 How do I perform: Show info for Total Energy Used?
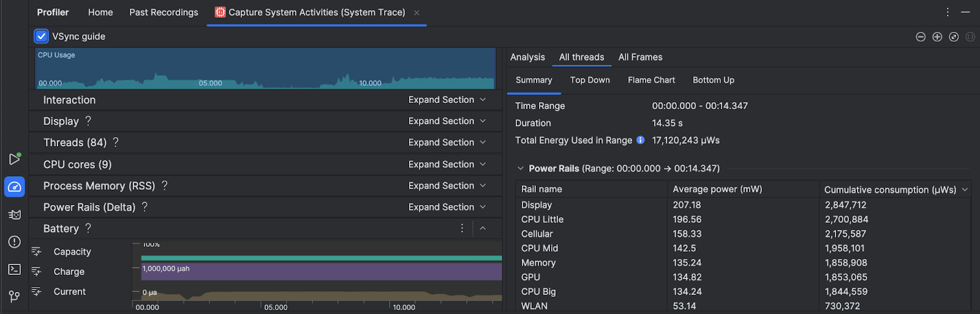coord(641,140)
